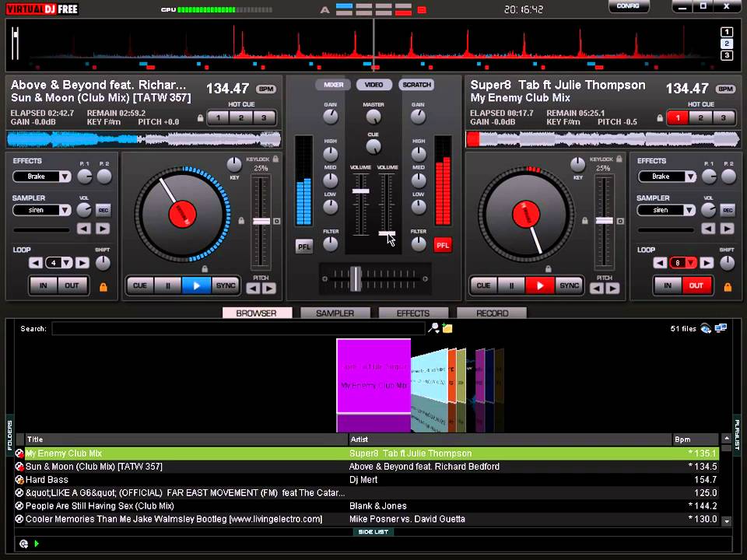Click the add folder icon by search
The height and width of the screenshot is (560, 747).
447,327
